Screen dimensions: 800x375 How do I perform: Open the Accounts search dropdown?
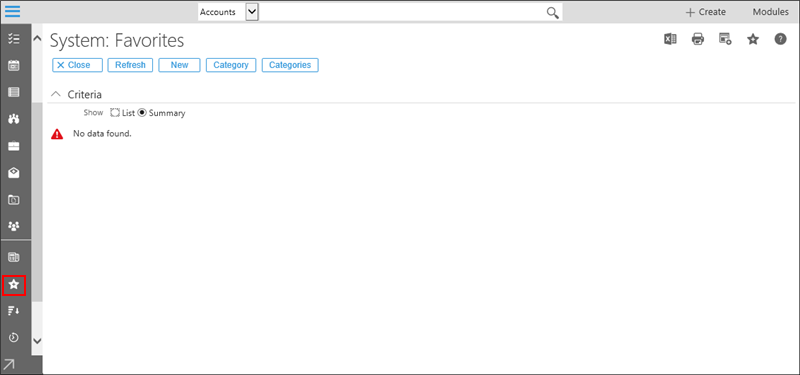click(252, 12)
